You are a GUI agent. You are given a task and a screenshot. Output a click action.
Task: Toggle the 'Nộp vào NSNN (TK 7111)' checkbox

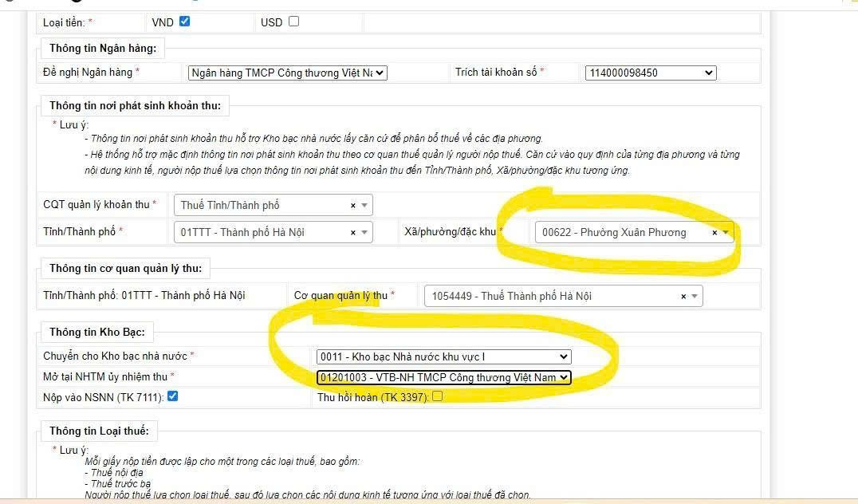tap(172, 396)
